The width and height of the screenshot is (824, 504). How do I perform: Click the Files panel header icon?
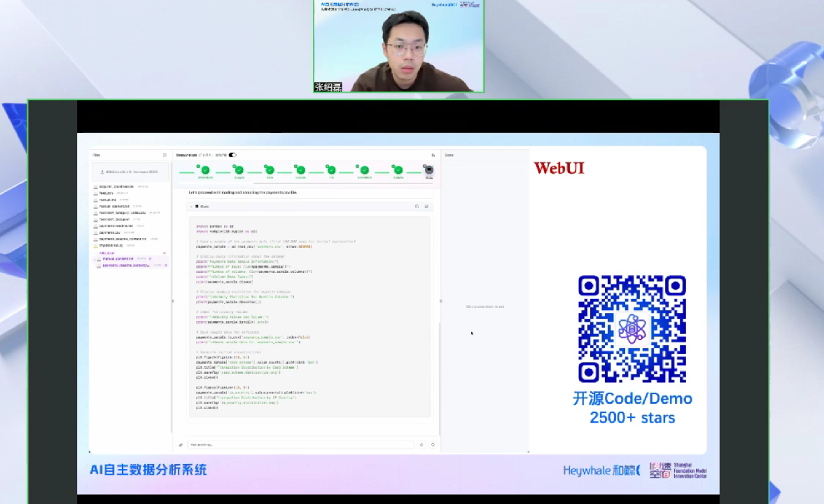(x=165, y=155)
